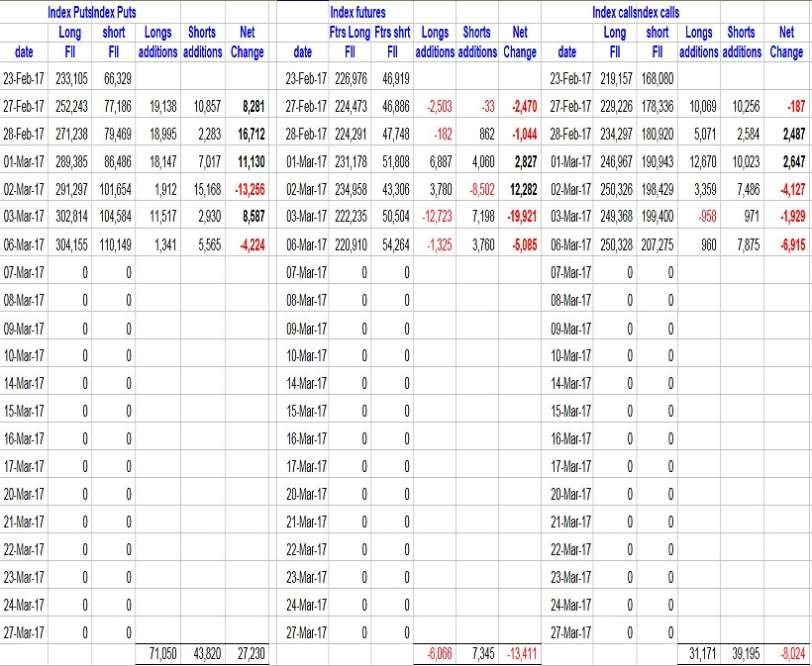Image resolution: width=812 pixels, height=666 pixels.
Task: Select the Puts net change cell 16,712
Action: (x=248, y=131)
